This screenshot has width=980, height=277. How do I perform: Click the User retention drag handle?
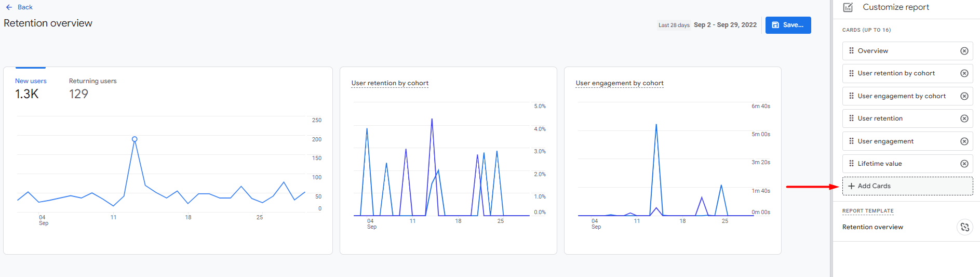[x=851, y=118]
